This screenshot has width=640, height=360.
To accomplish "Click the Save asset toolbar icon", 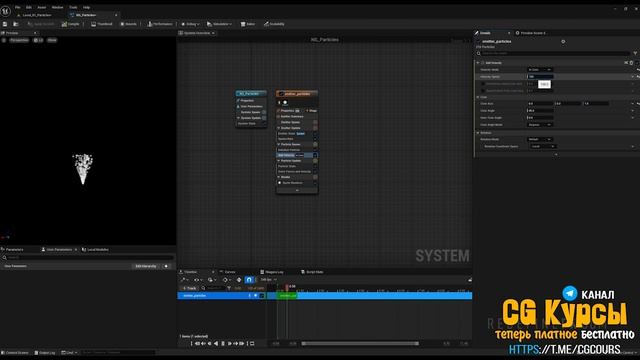I will coord(5,24).
